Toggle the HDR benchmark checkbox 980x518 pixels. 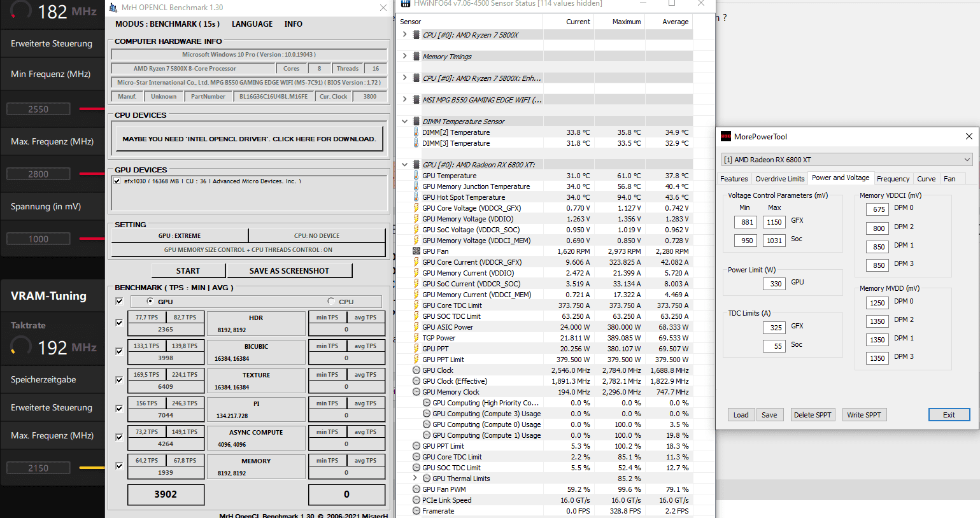(119, 323)
